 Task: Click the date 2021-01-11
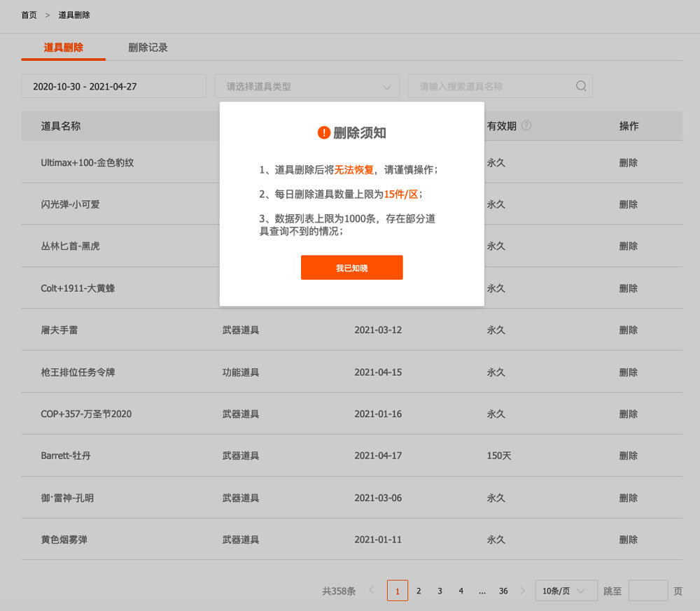click(378, 540)
